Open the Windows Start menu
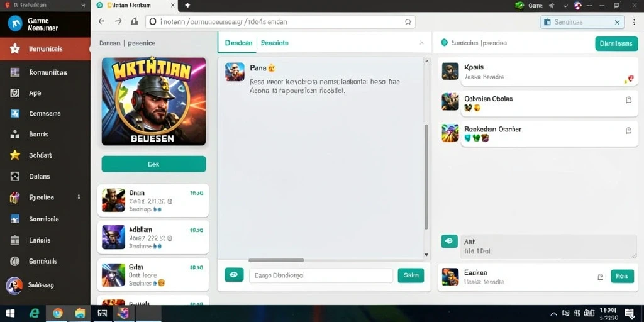Viewport: 644px width, 322px height. (10, 313)
